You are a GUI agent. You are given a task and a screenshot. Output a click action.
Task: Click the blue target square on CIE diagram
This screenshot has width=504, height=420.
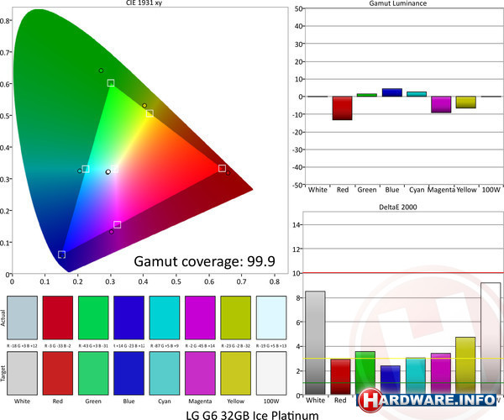click(x=61, y=255)
